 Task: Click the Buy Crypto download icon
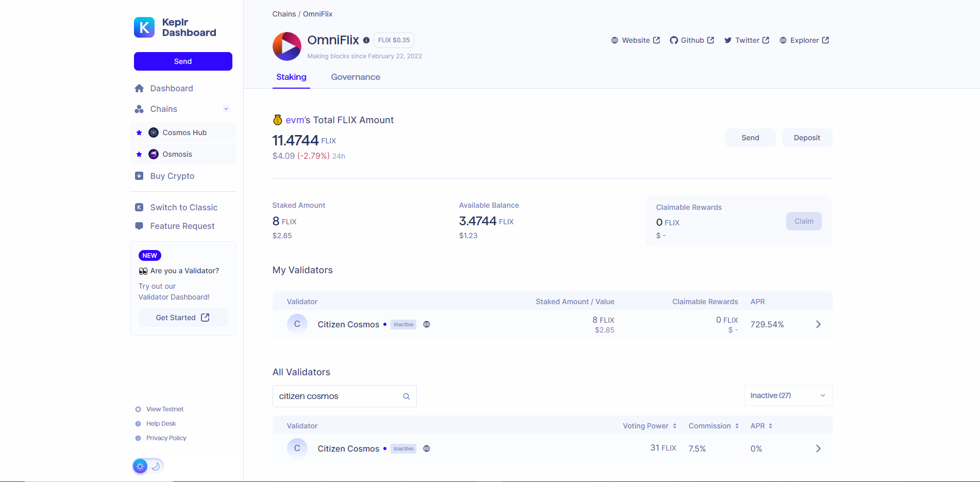click(139, 176)
